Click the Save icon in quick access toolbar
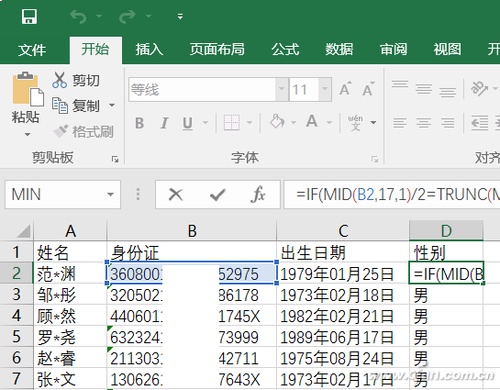 click(x=29, y=16)
